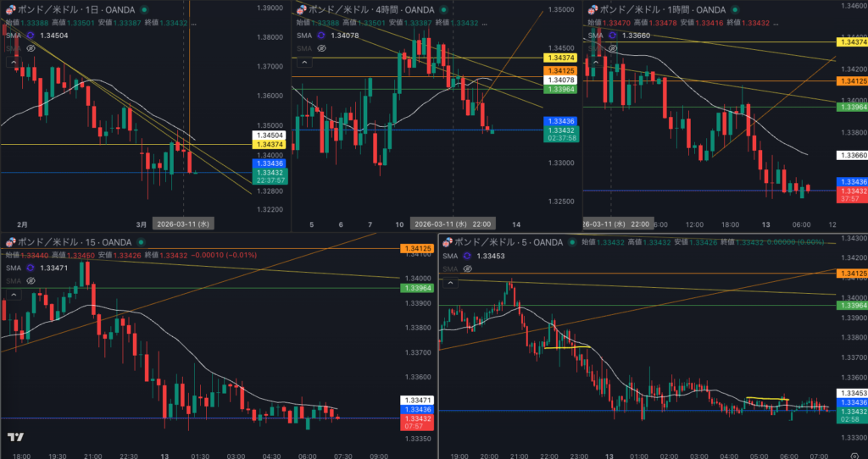Image resolution: width=868 pixels, height=459 pixels.
Task: Click the SMA refresh icon on 4-hour chart
Action: (321, 36)
